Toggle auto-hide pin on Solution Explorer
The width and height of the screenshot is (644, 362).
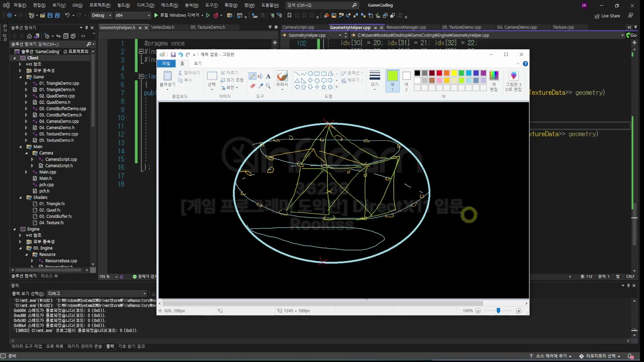[x=87, y=27]
